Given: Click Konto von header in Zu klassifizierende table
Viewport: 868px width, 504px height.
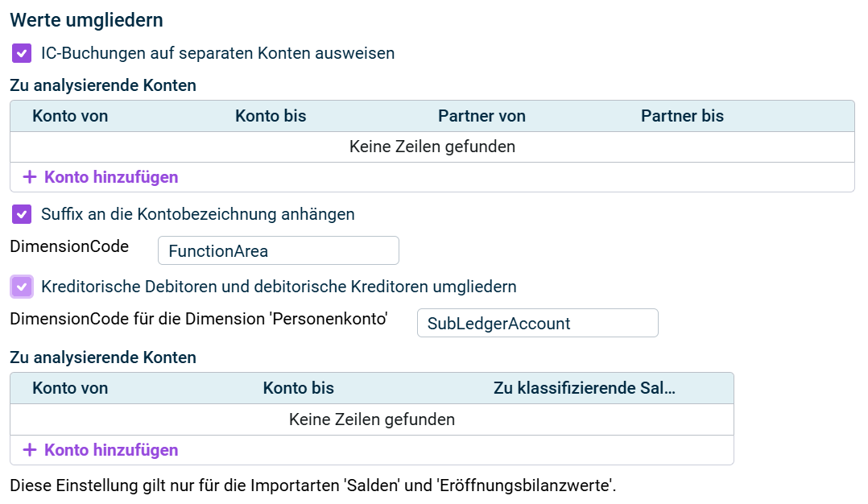Looking at the screenshot, I should pyautogui.click(x=70, y=388).
